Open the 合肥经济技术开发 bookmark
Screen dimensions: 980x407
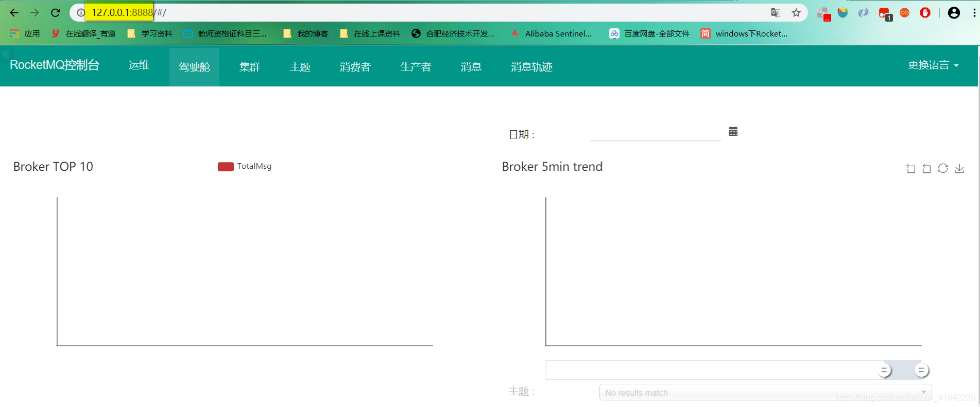[453, 33]
